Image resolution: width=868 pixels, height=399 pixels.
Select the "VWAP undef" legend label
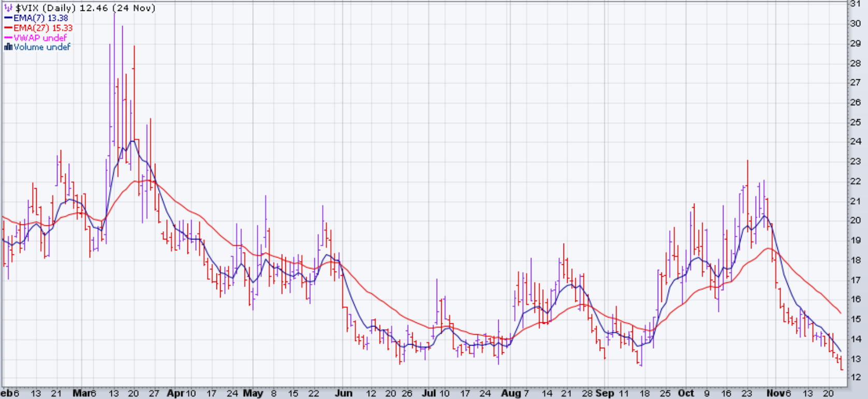(40, 38)
